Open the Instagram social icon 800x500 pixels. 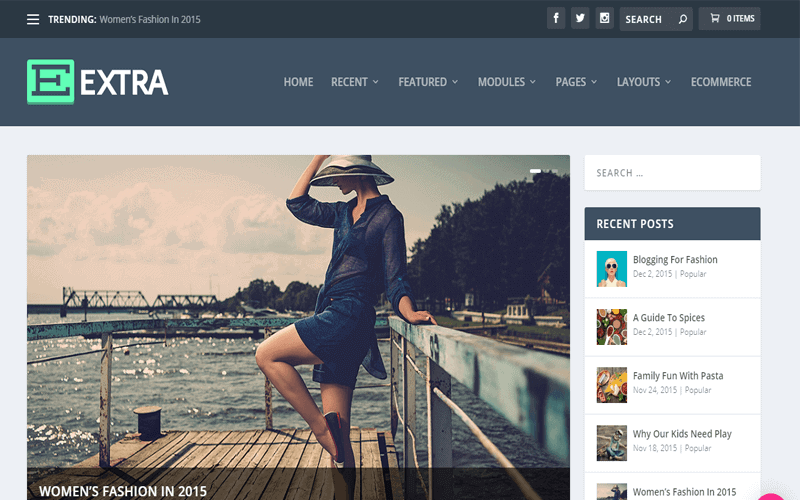[604, 18]
